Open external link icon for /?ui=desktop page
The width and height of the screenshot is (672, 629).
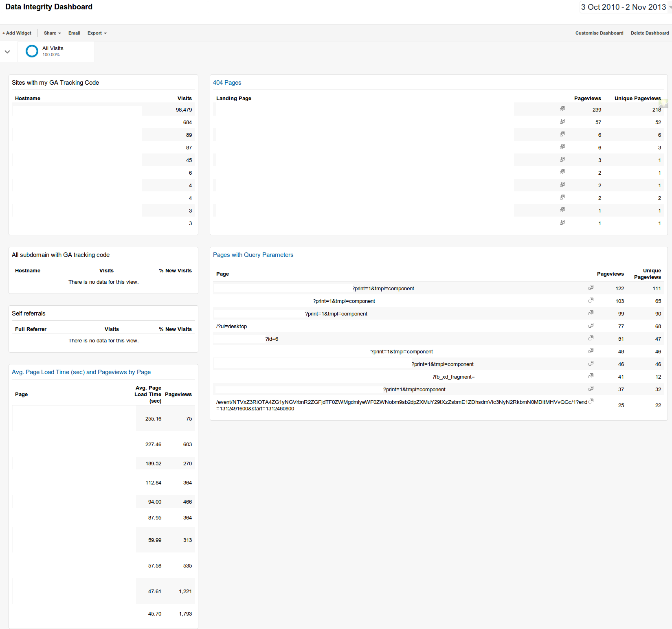(591, 325)
